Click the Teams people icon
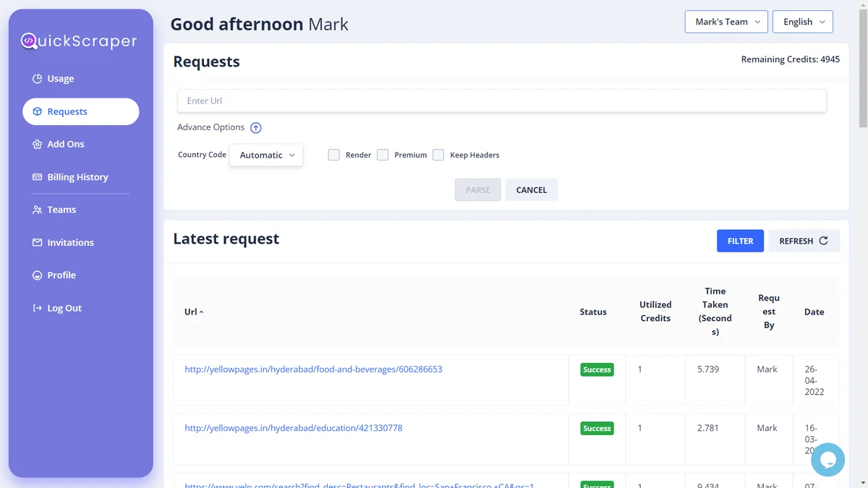Viewport: 868px width, 488px height. pyautogui.click(x=37, y=210)
